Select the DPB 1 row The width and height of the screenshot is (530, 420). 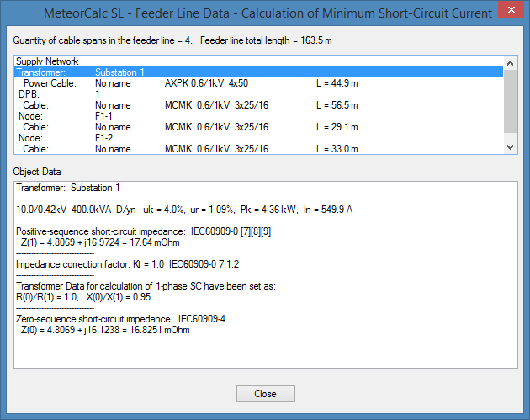258,94
